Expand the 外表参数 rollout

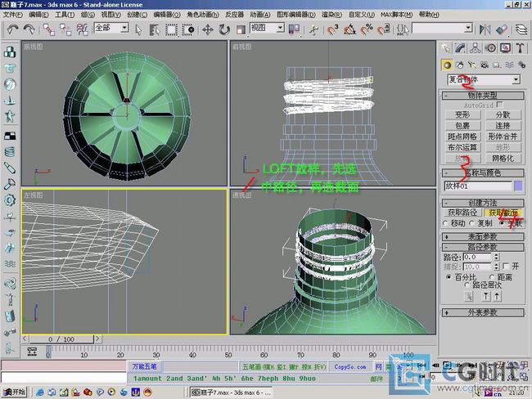point(482,312)
